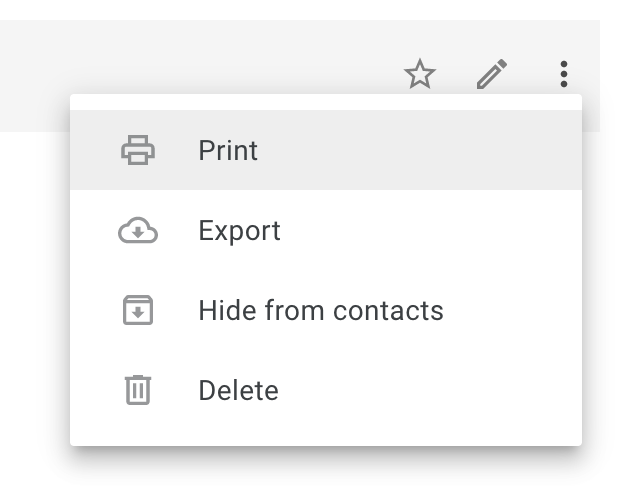Select Hide from contacts option

pyautogui.click(x=326, y=310)
